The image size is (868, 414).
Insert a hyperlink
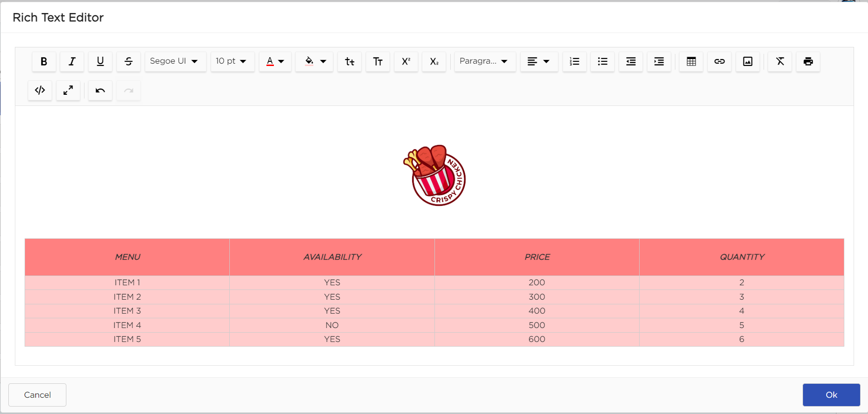719,61
